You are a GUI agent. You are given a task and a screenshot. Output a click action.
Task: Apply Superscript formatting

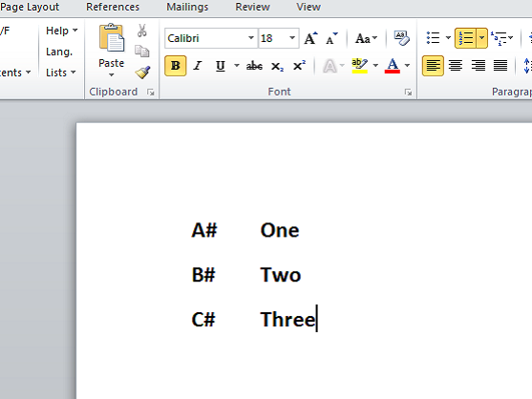click(x=299, y=66)
